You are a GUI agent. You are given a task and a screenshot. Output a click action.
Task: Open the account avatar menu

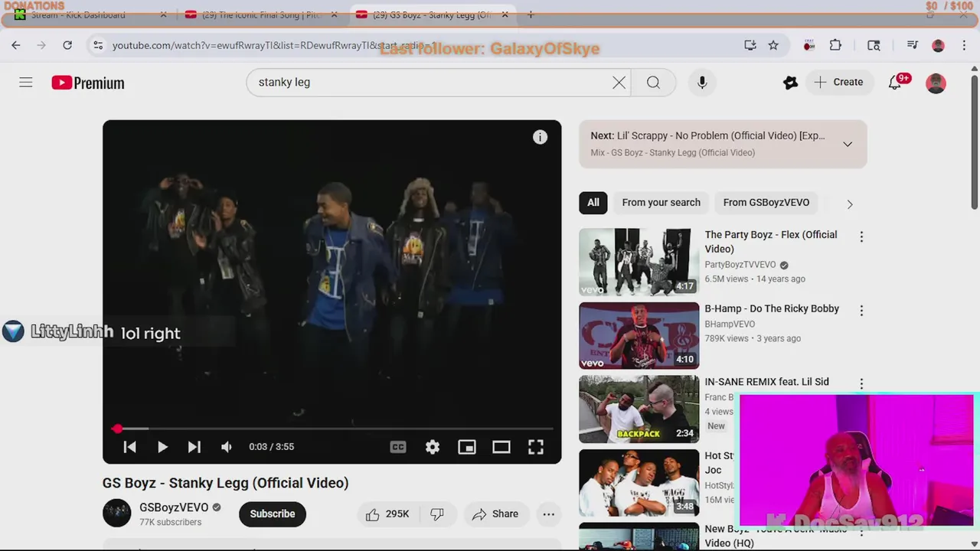tap(936, 83)
